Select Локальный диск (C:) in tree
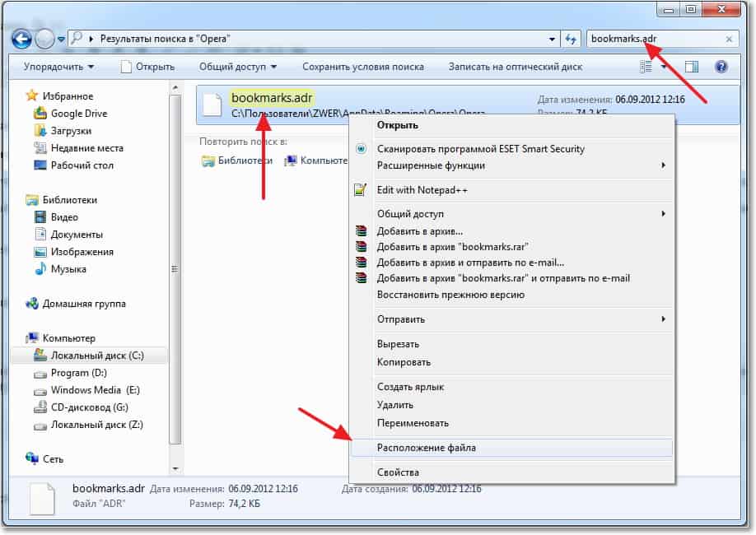The image size is (756, 535). tap(96, 356)
